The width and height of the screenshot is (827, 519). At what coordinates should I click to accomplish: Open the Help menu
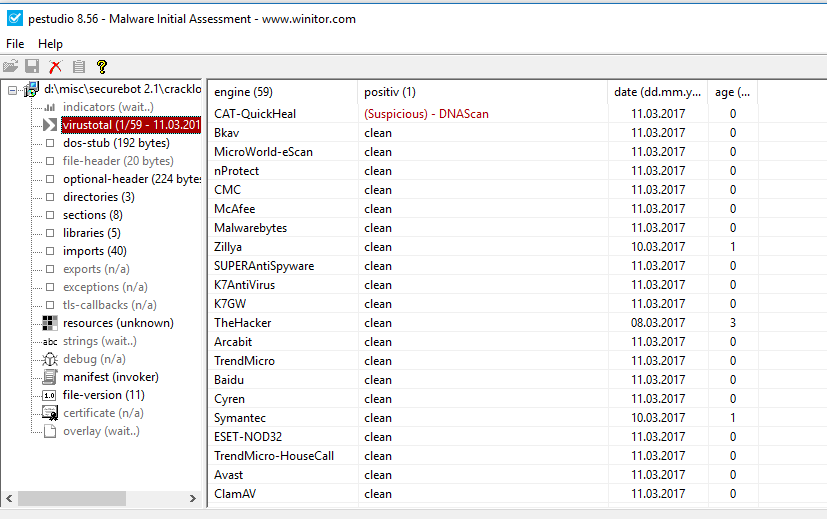(50, 44)
